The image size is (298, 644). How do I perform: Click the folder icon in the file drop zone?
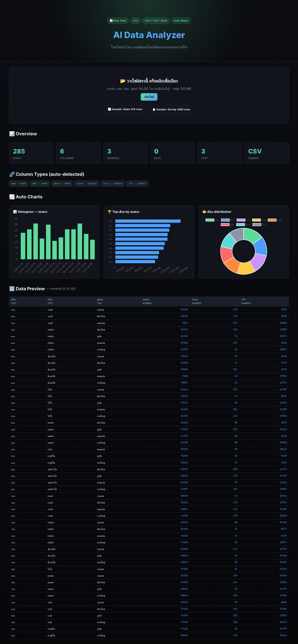point(123,81)
